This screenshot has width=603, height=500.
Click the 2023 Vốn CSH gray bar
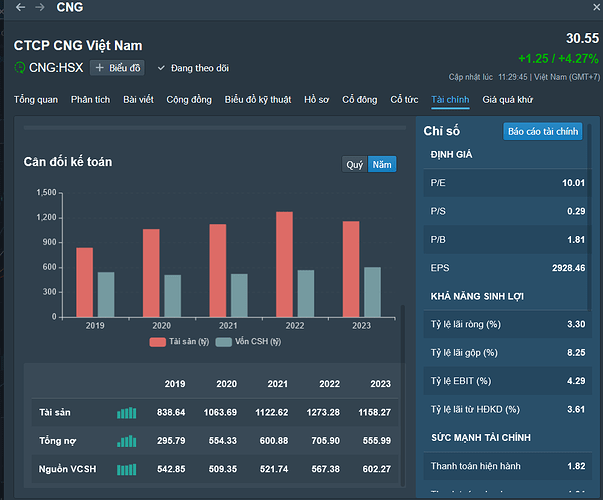click(372, 292)
